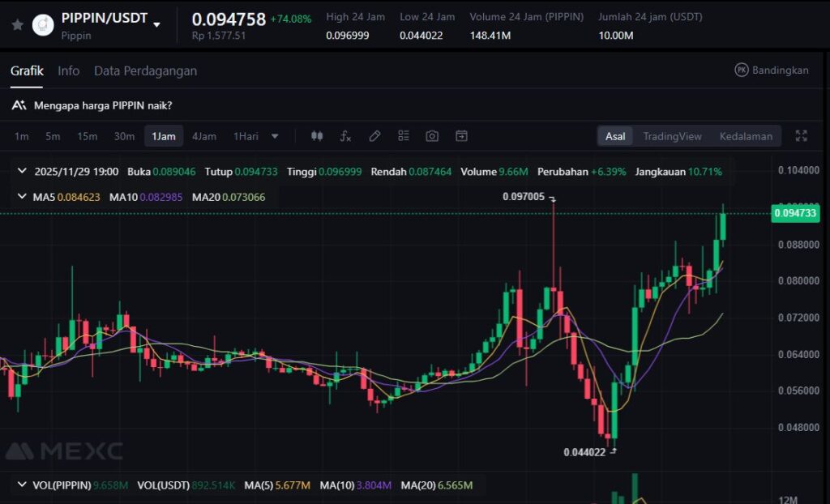This screenshot has width=830, height=504.
Task: Open the fx indicators menu
Action: (x=345, y=136)
